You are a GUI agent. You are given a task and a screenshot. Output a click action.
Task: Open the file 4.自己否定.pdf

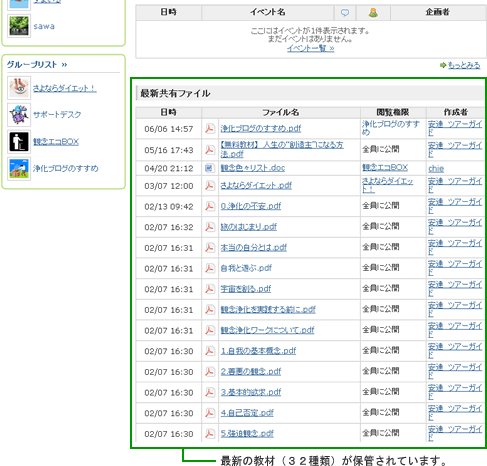point(247,413)
